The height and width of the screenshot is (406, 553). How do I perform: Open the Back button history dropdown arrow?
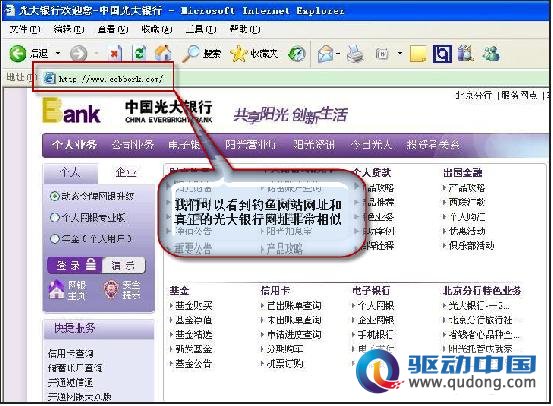click(x=58, y=54)
